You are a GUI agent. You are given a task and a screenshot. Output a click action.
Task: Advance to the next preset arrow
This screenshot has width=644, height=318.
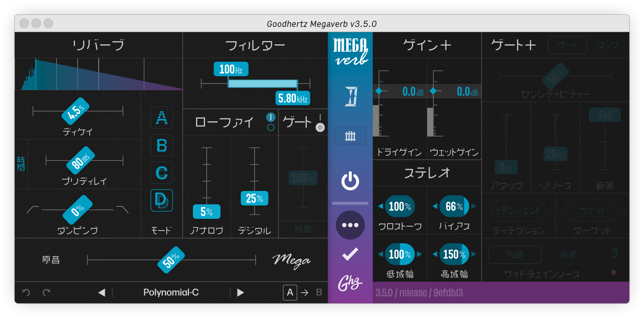(240, 292)
